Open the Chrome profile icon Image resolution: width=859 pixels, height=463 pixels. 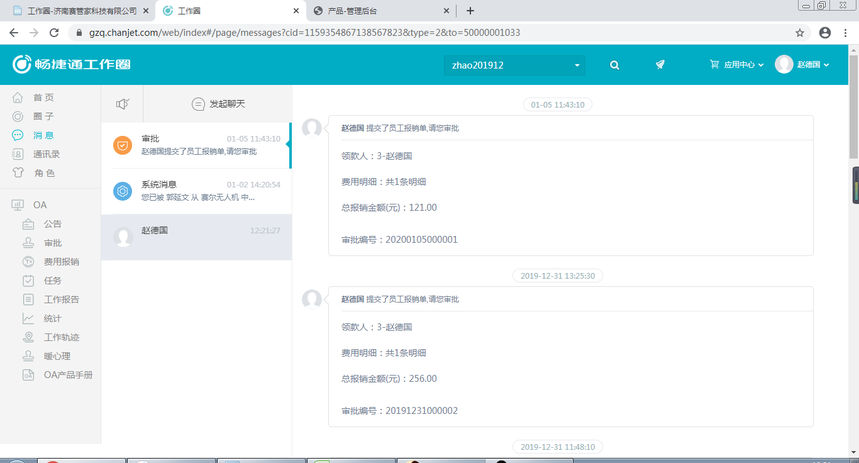pos(825,33)
